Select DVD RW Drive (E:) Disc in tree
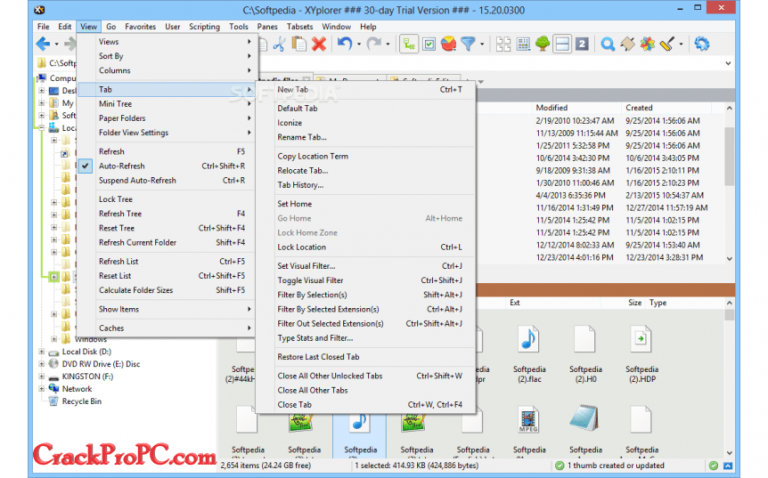The width and height of the screenshot is (768, 478). tap(100, 364)
